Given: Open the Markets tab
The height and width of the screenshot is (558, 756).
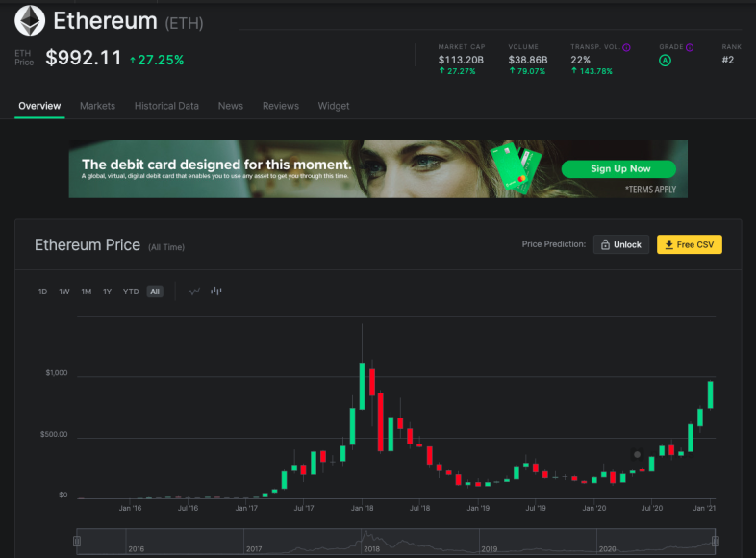Looking at the screenshot, I should 97,106.
